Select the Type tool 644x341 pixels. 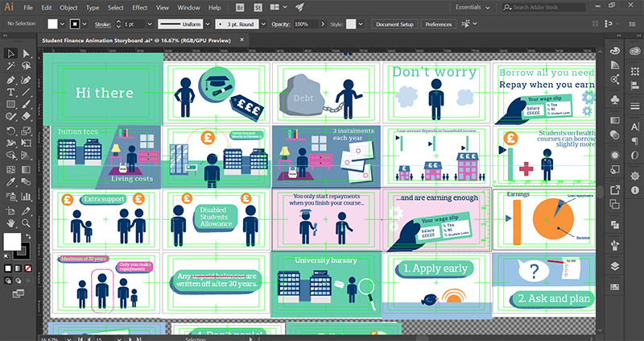[11, 92]
